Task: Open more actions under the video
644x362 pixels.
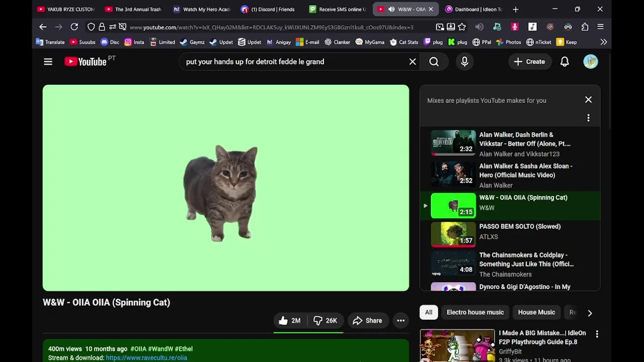Action: click(x=400, y=320)
